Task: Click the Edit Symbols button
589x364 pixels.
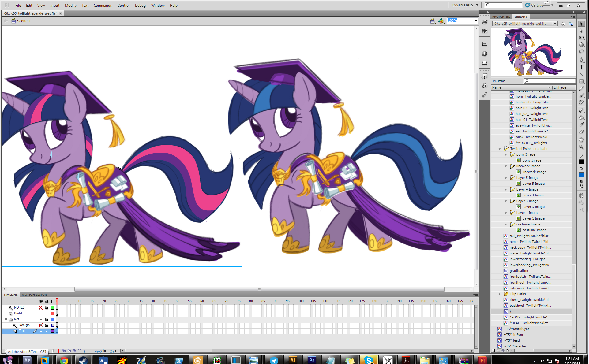Action: pos(441,21)
